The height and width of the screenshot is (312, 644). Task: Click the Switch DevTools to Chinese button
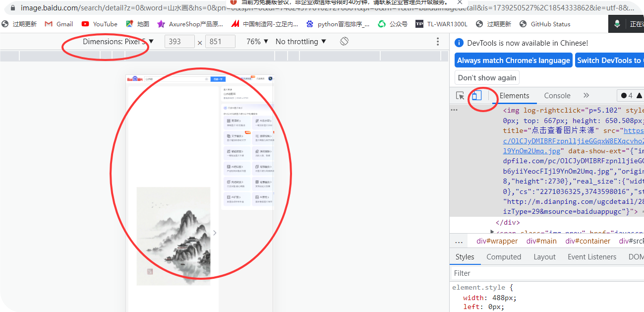coord(609,61)
